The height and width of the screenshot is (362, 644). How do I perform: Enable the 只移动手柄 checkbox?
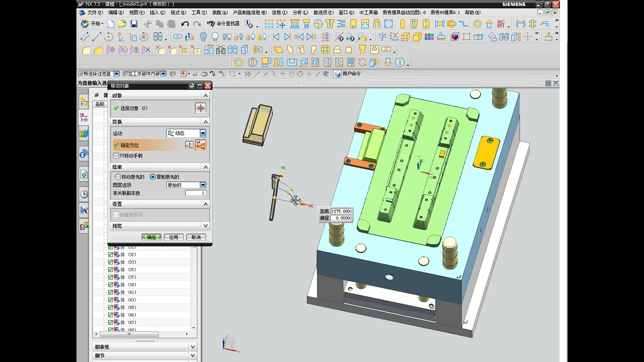(116, 156)
